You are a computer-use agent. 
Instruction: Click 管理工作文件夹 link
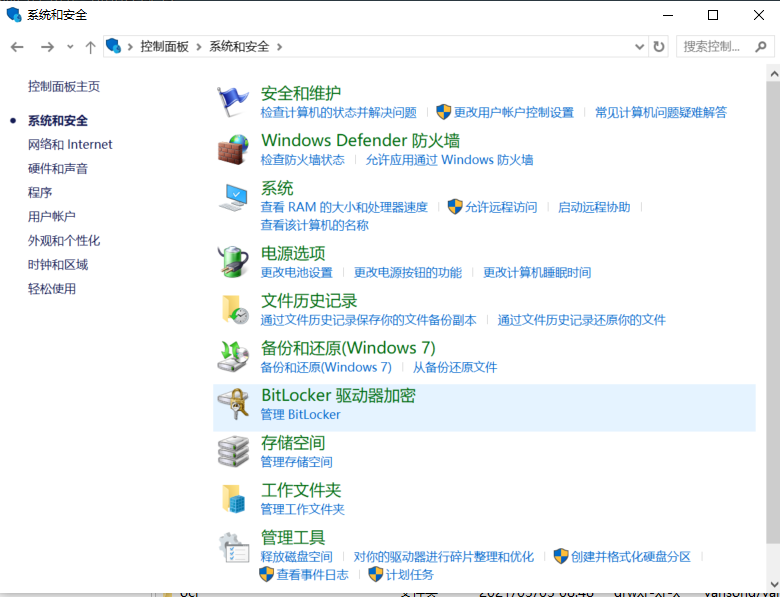302,509
